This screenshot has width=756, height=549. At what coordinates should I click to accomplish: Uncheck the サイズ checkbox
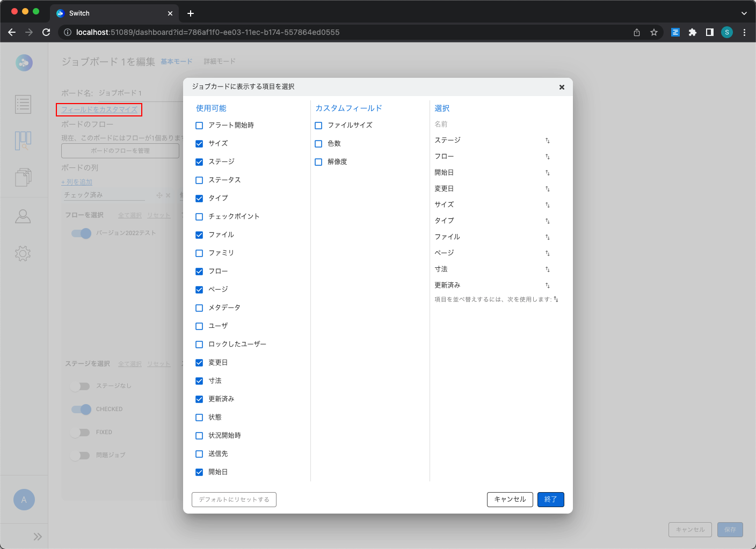199,144
